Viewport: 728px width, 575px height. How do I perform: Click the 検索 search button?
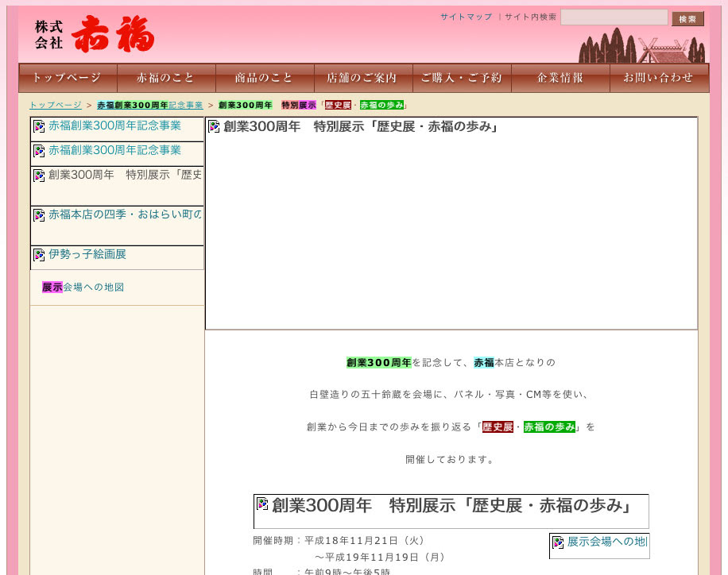click(x=687, y=18)
